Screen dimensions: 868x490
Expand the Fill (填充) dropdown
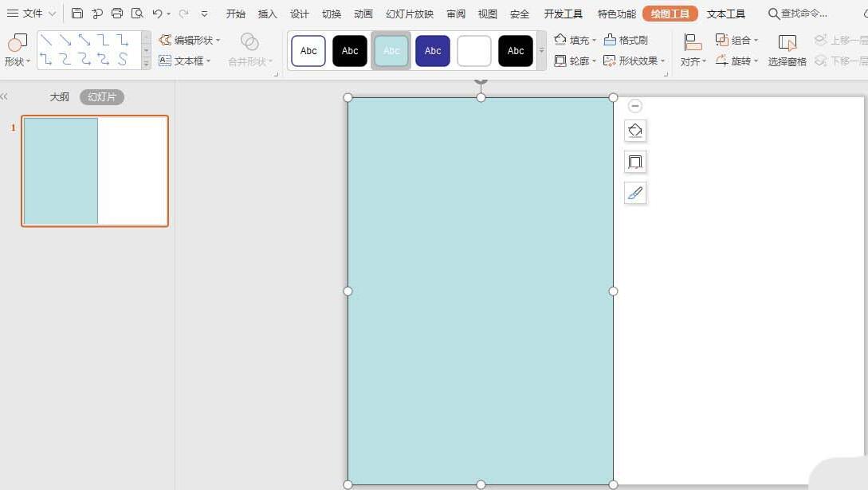(575, 40)
